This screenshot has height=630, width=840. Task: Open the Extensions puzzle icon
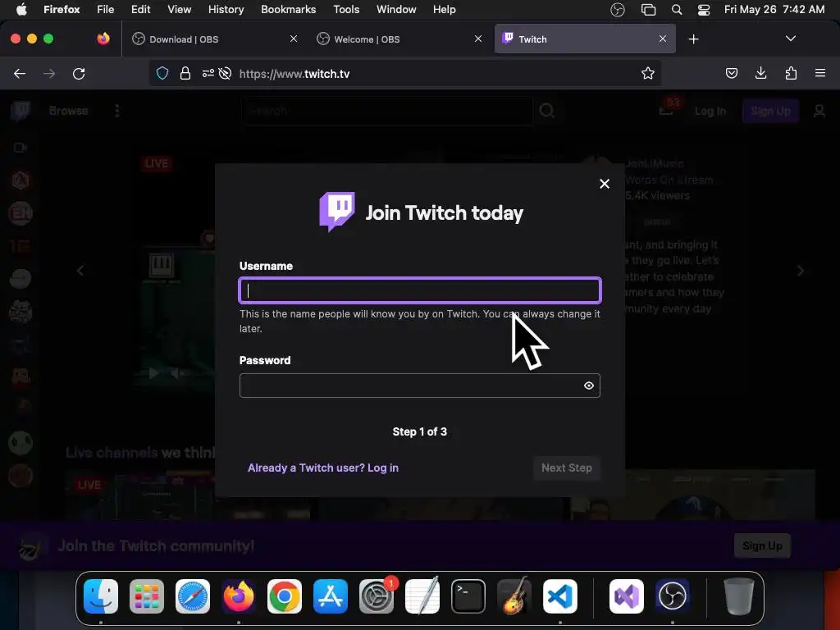coord(791,73)
